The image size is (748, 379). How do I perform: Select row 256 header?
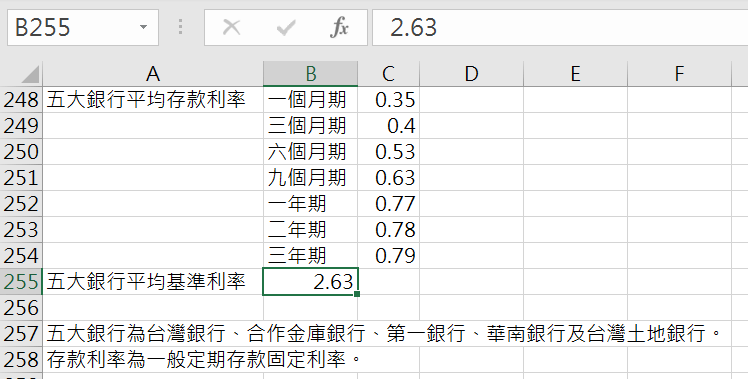(x=21, y=308)
